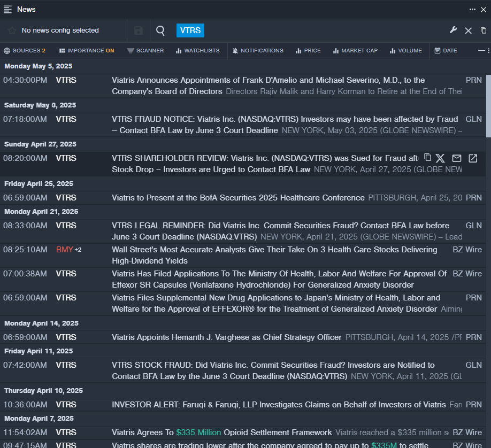Toggle the NOTIFICATIONS filter
Viewport: 491px width, 448px height.
pos(258,51)
